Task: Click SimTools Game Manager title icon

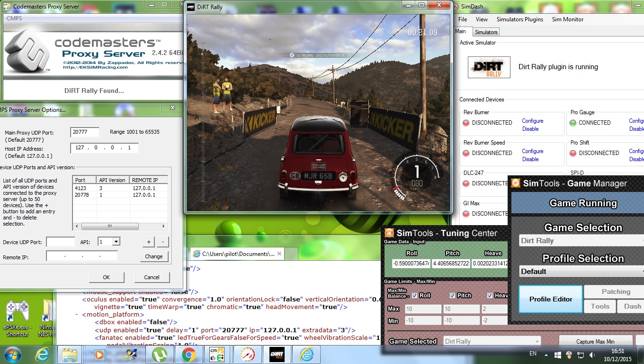Action: [516, 183]
